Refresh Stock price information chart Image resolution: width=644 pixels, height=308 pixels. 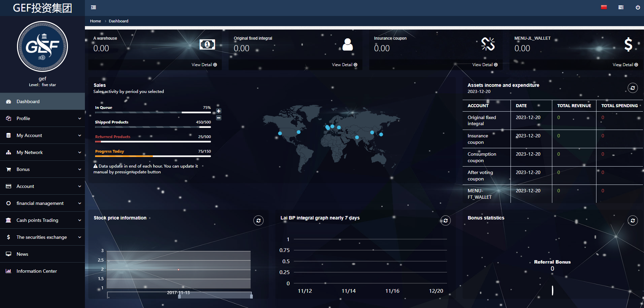click(258, 220)
